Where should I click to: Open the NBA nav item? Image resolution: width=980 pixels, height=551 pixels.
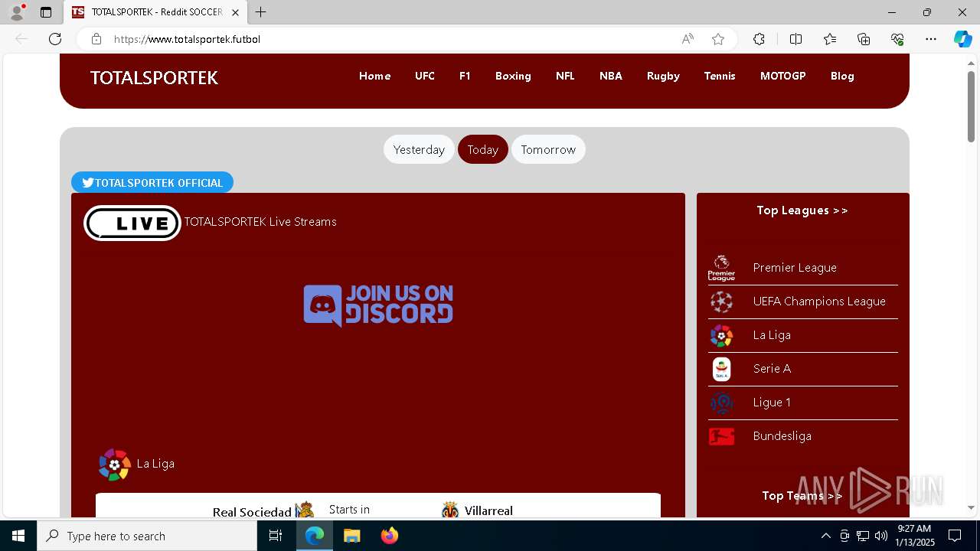pyautogui.click(x=611, y=76)
